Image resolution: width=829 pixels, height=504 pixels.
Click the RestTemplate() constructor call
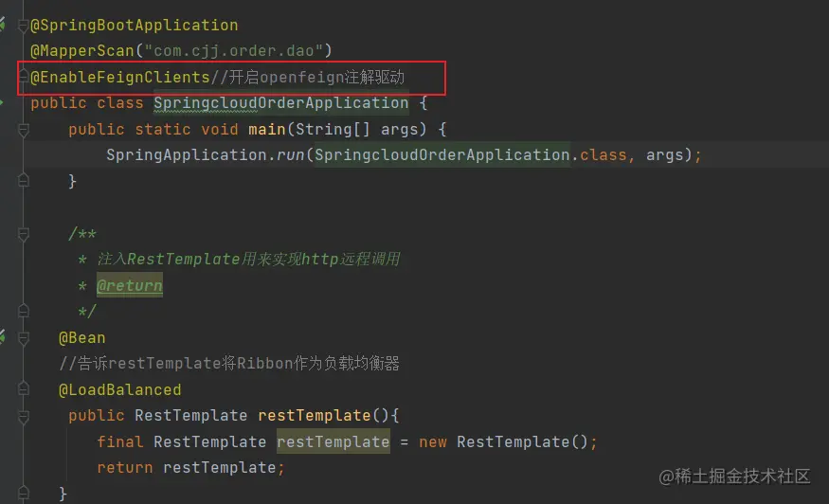[522, 442]
